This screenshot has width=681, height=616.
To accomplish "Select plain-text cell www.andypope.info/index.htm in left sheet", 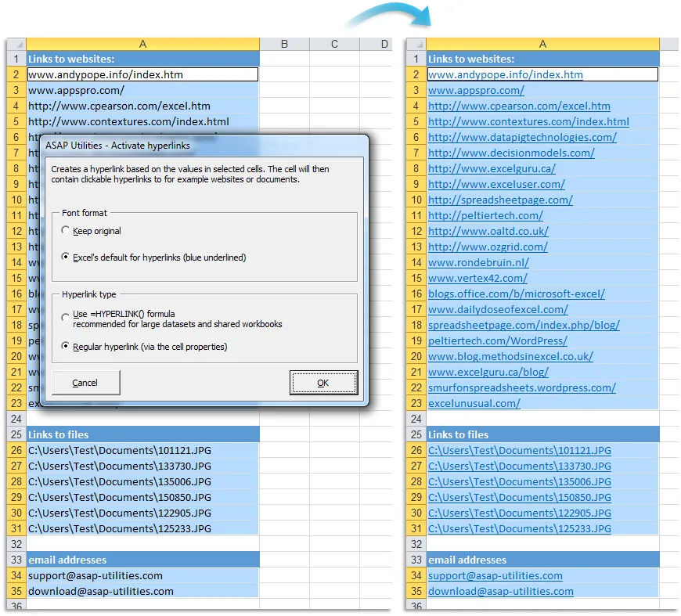I will coord(143,74).
